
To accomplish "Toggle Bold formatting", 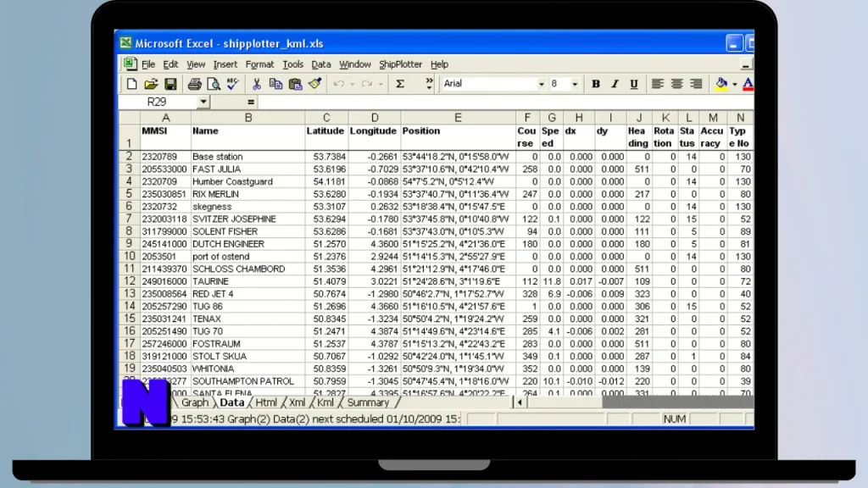I will 596,84.
